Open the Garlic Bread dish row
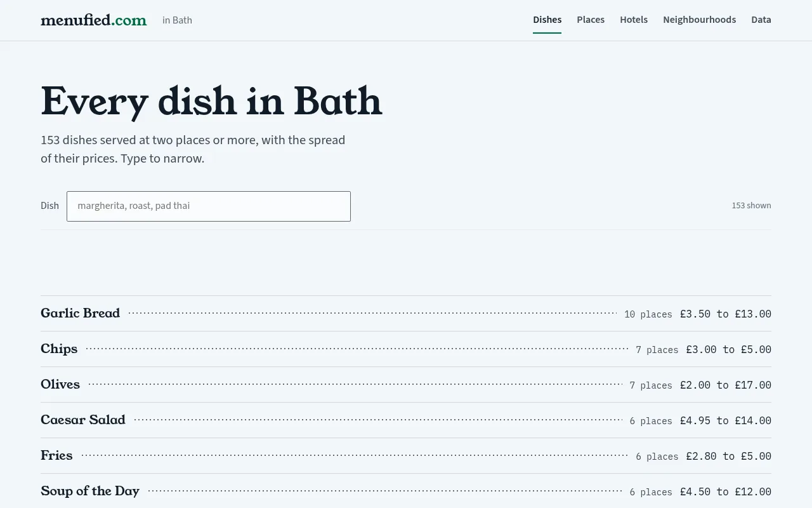This screenshot has width=812, height=508. (406, 314)
